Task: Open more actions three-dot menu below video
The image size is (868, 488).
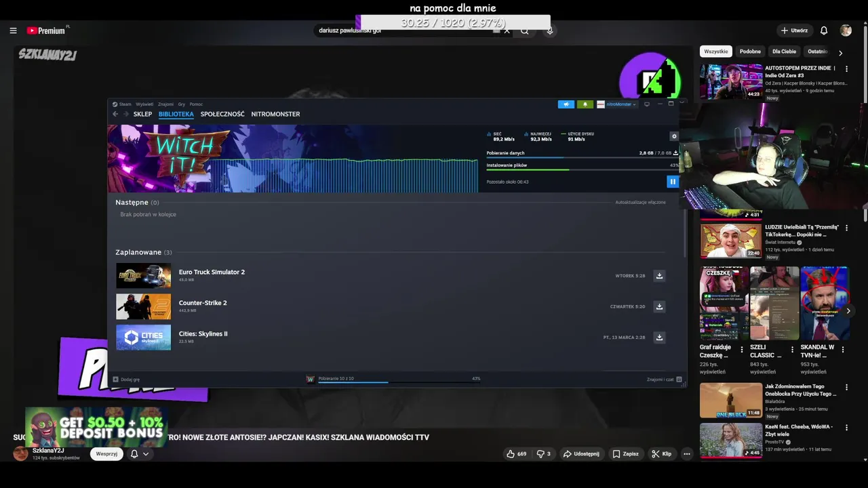Action: coord(686,453)
